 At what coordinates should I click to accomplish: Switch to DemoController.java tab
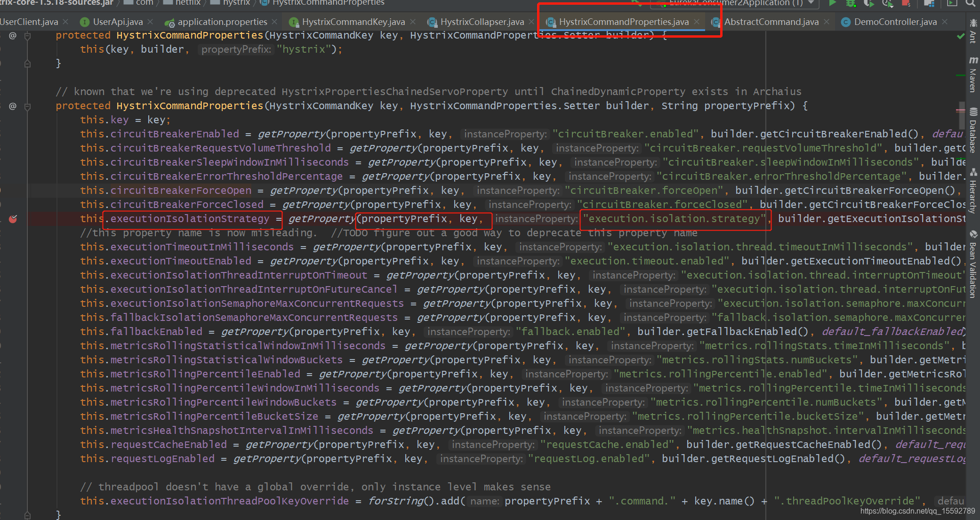(x=895, y=22)
